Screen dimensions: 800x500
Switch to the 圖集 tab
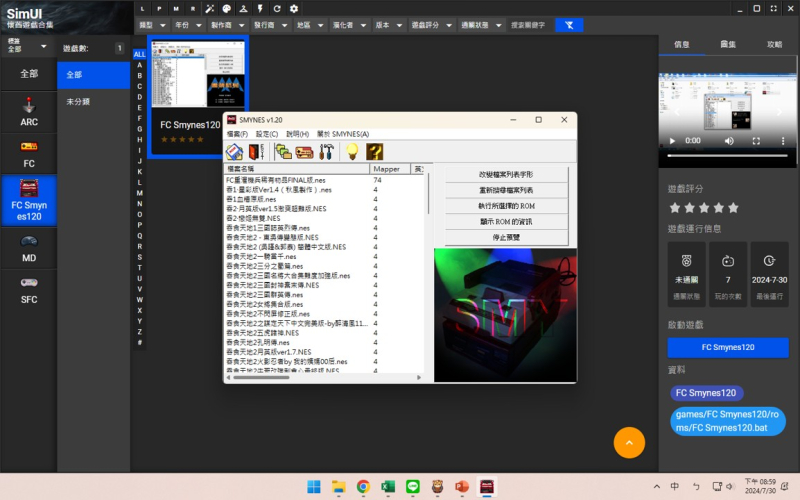click(x=728, y=44)
